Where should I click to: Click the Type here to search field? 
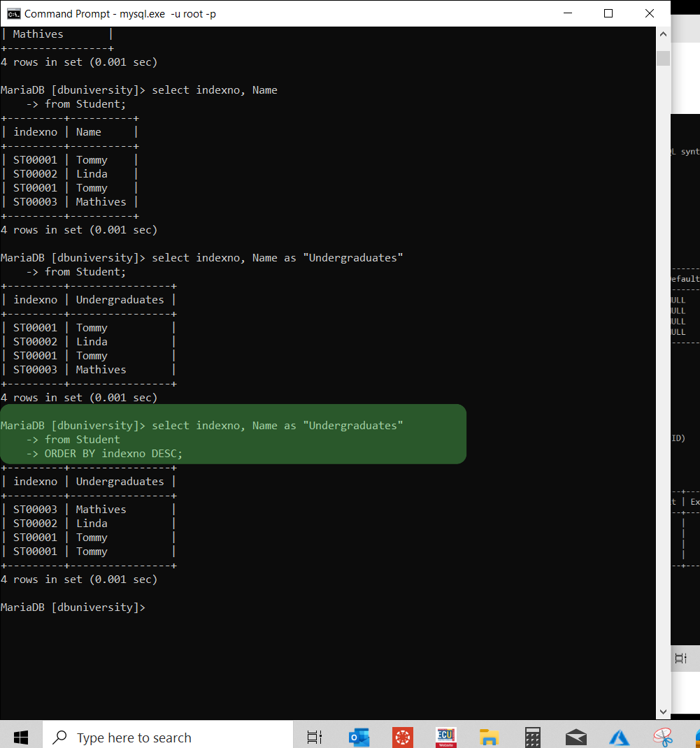click(x=161, y=738)
